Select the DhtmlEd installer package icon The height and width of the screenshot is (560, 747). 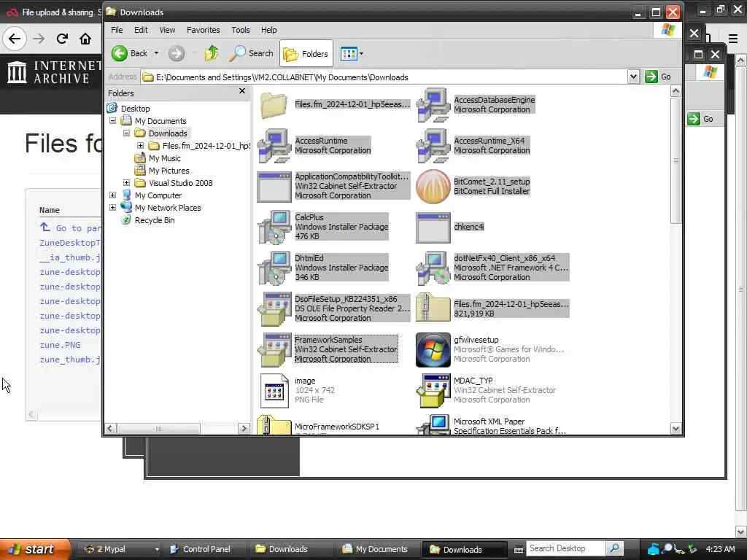pyautogui.click(x=274, y=268)
